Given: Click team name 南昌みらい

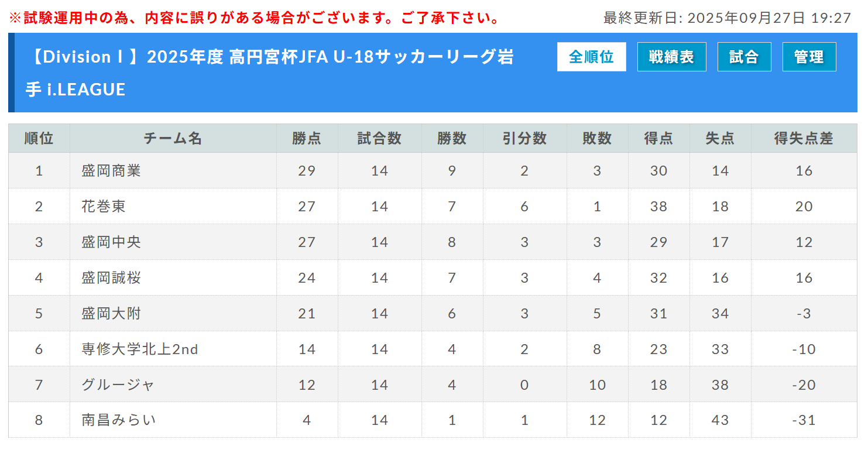Looking at the screenshot, I should pos(119,420).
